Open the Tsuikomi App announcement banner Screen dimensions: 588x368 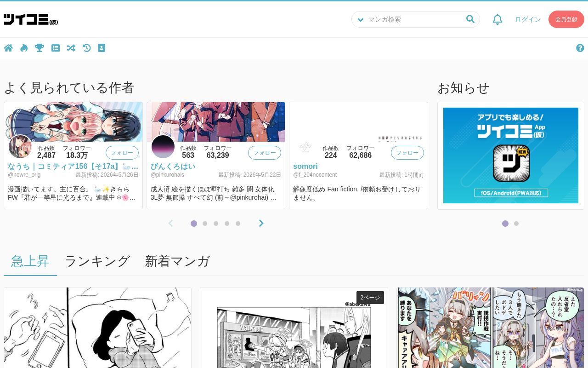511,155
